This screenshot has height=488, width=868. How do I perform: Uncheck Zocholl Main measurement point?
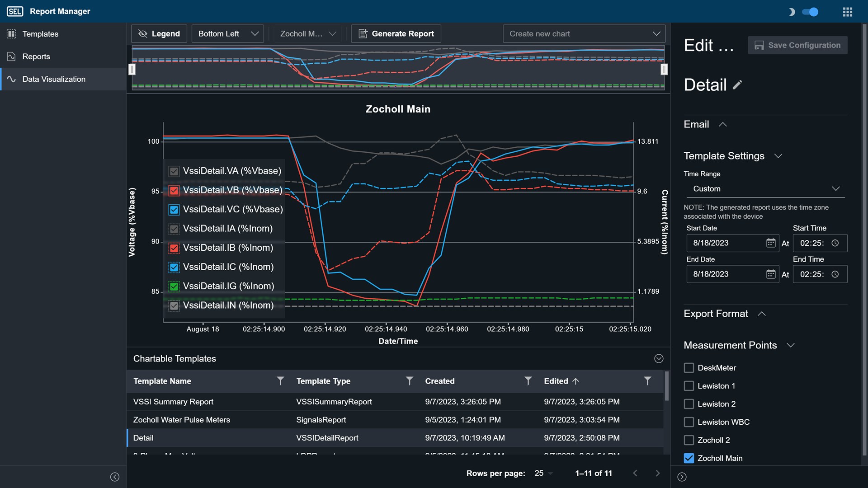[689, 458]
